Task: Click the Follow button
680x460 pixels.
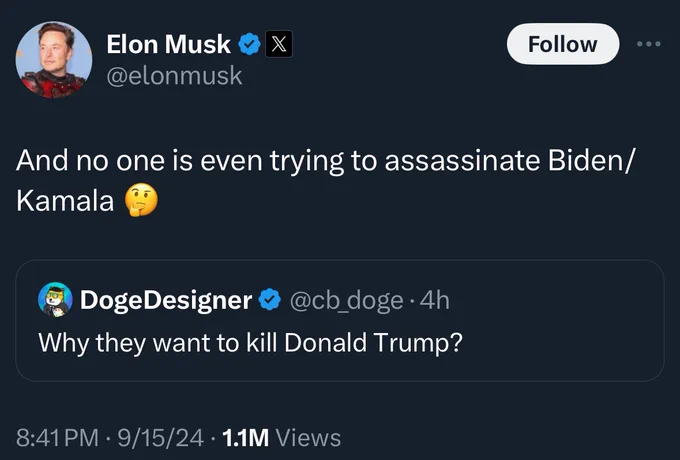Action: tap(562, 44)
